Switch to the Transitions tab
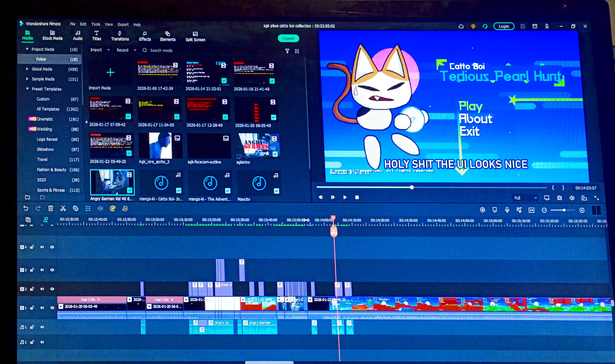 click(x=120, y=36)
